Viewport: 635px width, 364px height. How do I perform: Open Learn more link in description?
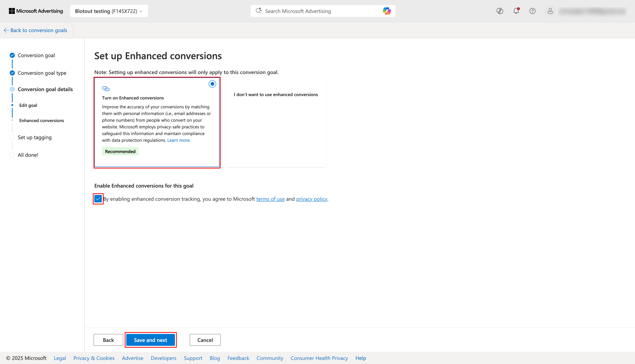point(178,140)
